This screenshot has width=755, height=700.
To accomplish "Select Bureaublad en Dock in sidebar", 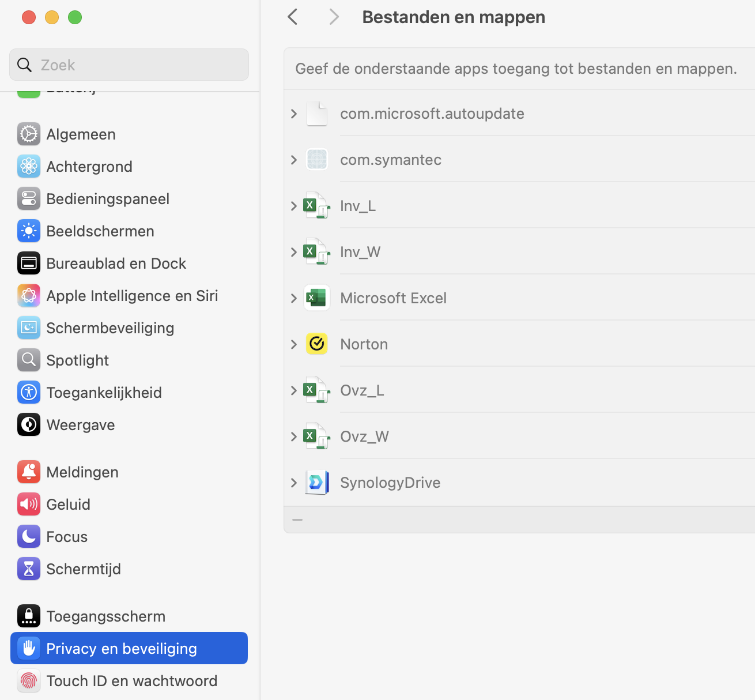I will tap(116, 264).
